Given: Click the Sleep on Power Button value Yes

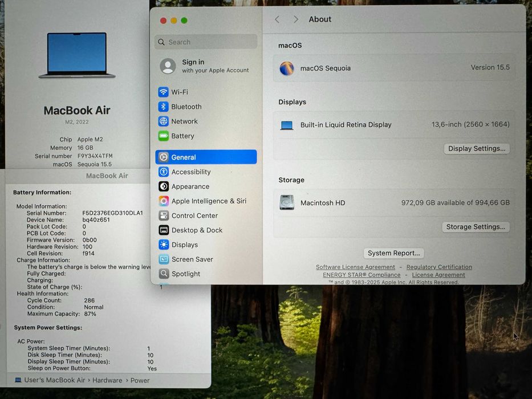Looking at the screenshot, I should pyautogui.click(x=152, y=368).
